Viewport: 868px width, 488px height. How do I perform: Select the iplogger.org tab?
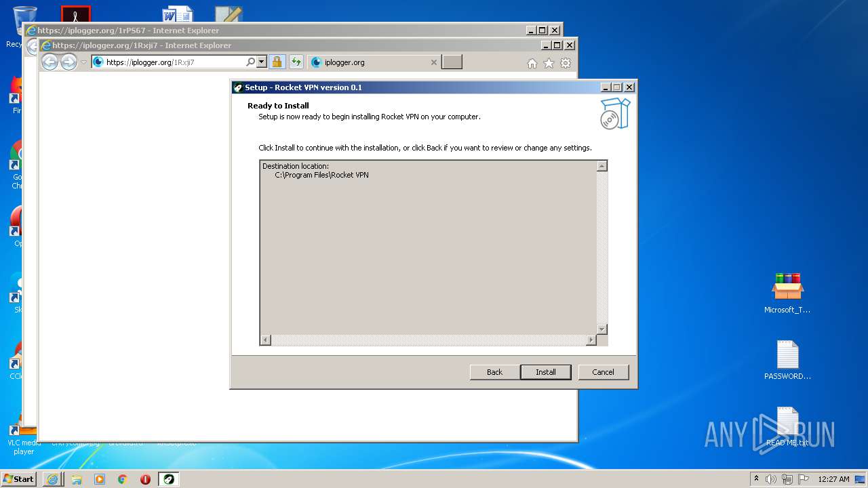pos(373,62)
